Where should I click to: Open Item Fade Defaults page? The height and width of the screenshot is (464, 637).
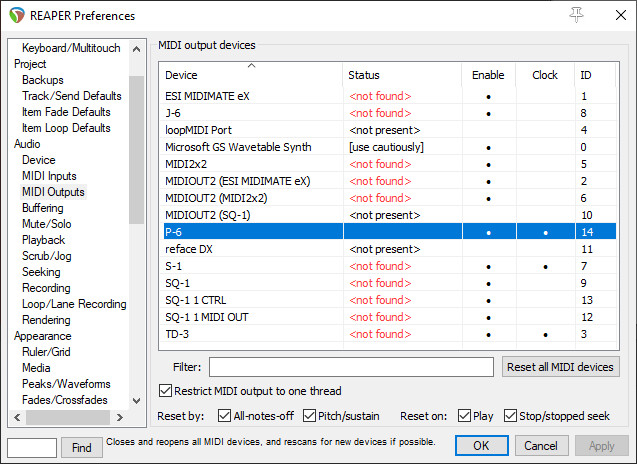(66, 112)
